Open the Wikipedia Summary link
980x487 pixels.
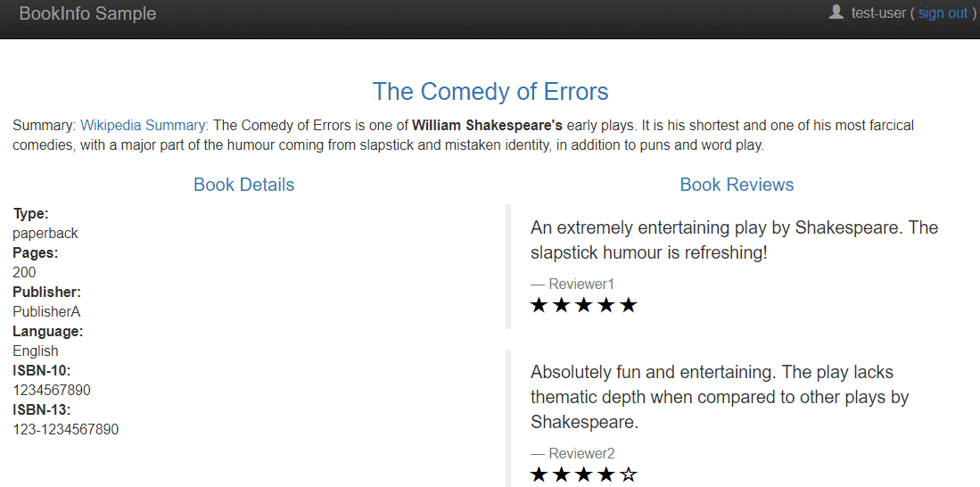[144, 126]
